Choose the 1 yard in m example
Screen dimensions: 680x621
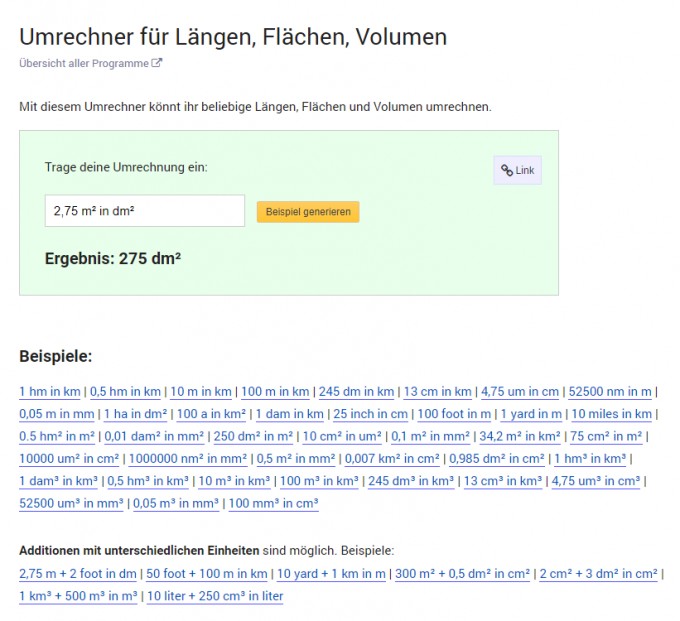tap(531, 414)
